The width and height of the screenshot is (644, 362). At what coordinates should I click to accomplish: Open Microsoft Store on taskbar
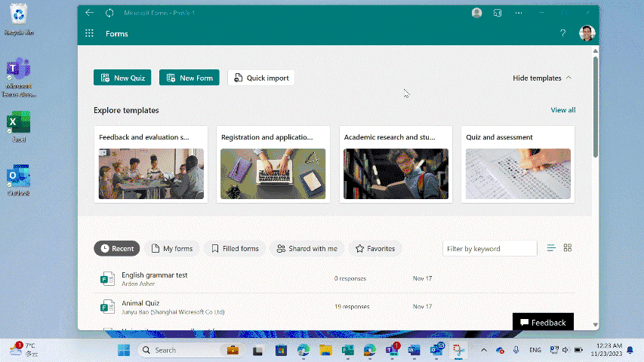coord(281,351)
